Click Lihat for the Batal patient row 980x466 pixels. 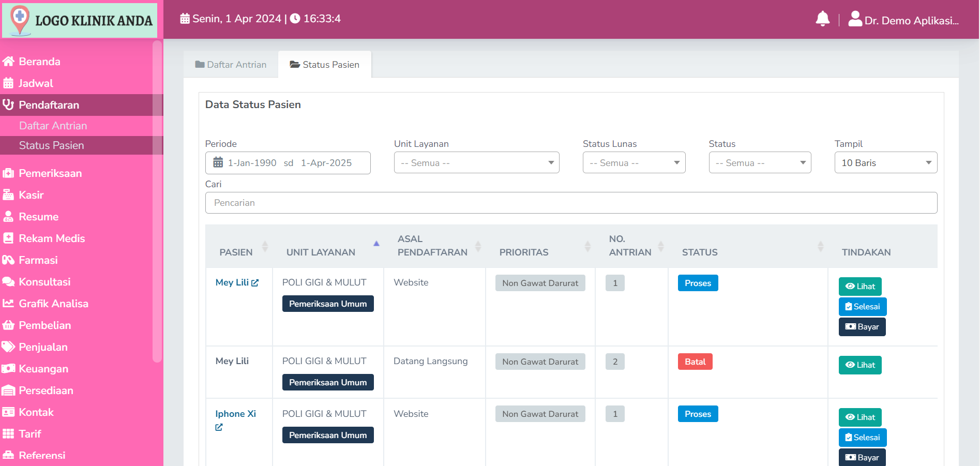[860, 365]
